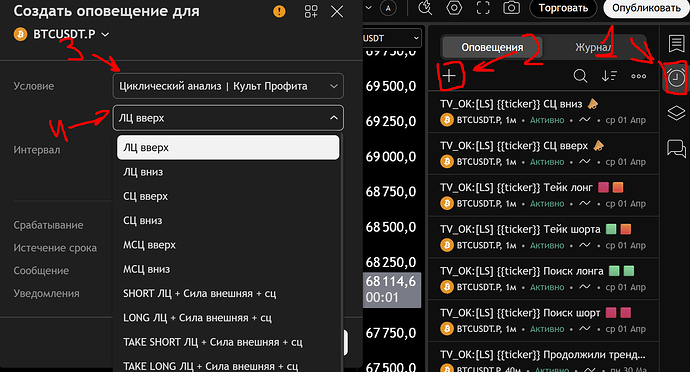The image size is (690, 372).
Task: Select СЦ вверх option
Action: 228,196
